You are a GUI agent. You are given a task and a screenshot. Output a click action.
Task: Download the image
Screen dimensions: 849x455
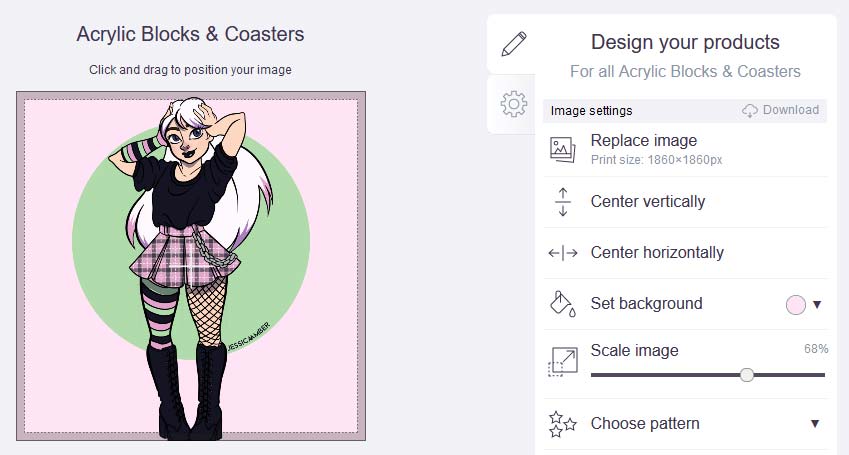[780, 110]
